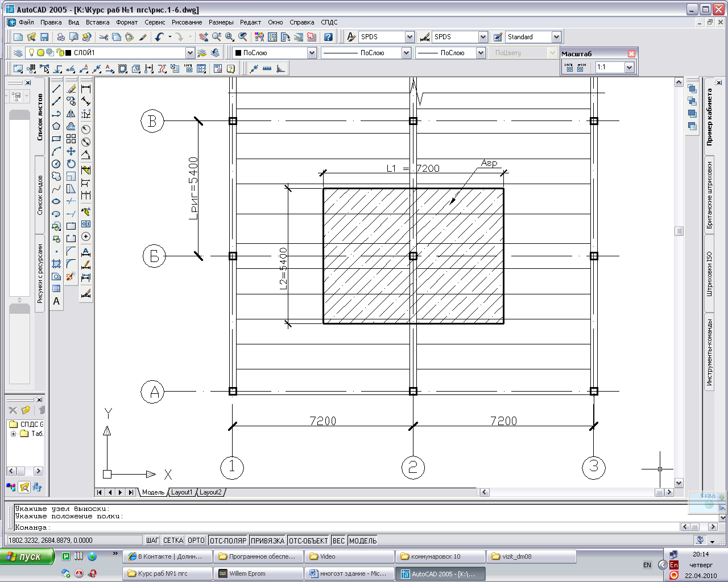This screenshot has width=728, height=582.
Task: Switch to the Список видов side tab
Action: (40, 195)
